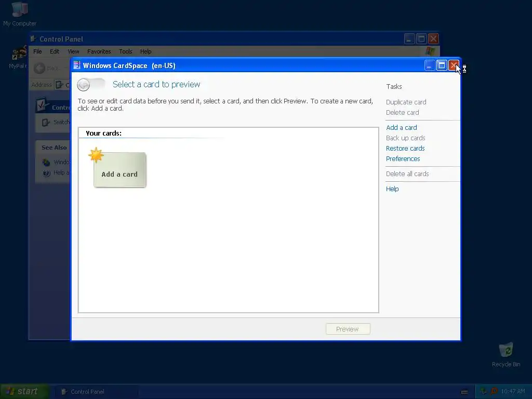Open Edit menu in Control Panel
The image size is (532, 399).
[54, 51]
